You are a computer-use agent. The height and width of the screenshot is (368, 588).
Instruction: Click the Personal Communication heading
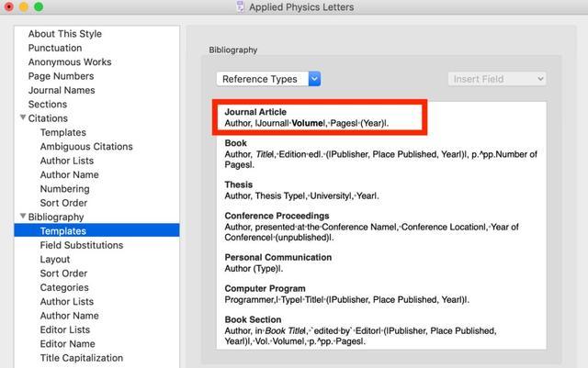click(x=277, y=258)
